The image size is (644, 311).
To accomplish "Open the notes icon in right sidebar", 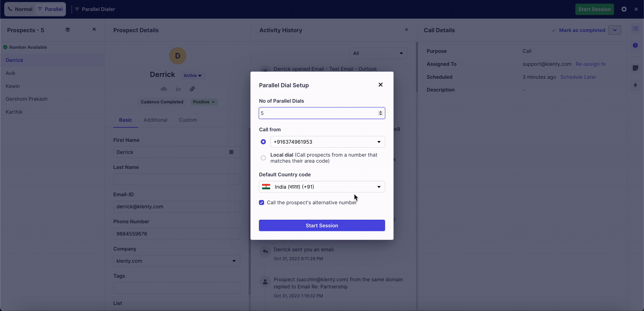I will (635, 68).
